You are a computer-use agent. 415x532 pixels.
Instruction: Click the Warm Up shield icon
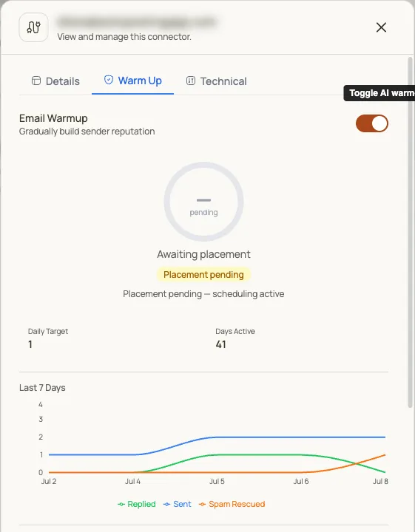coord(109,80)
